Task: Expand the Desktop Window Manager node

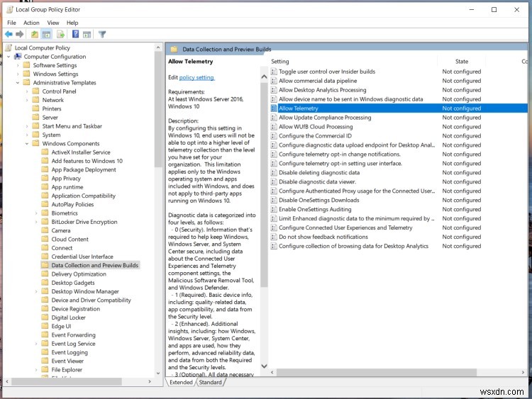Action: [36, 291]
